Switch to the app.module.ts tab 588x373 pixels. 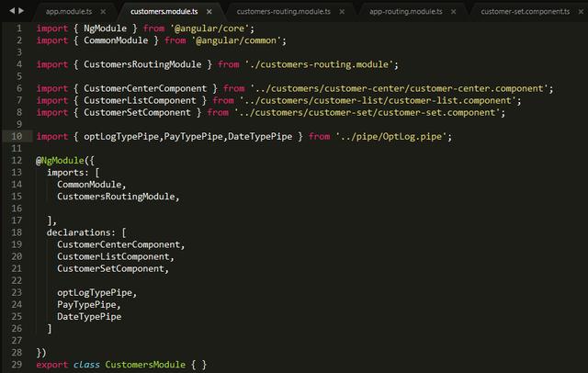(69, 12)
